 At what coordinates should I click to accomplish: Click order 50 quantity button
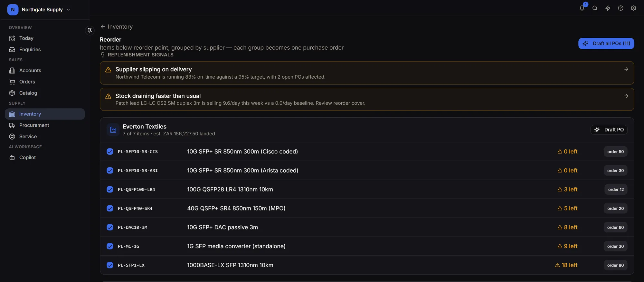click(x=615, y=152)
